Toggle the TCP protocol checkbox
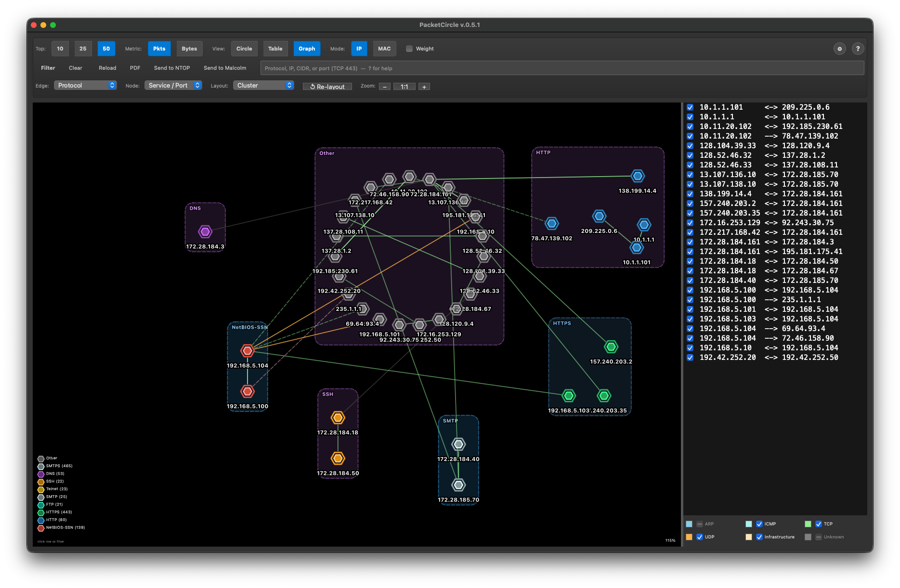 click(x=819, y=524)
